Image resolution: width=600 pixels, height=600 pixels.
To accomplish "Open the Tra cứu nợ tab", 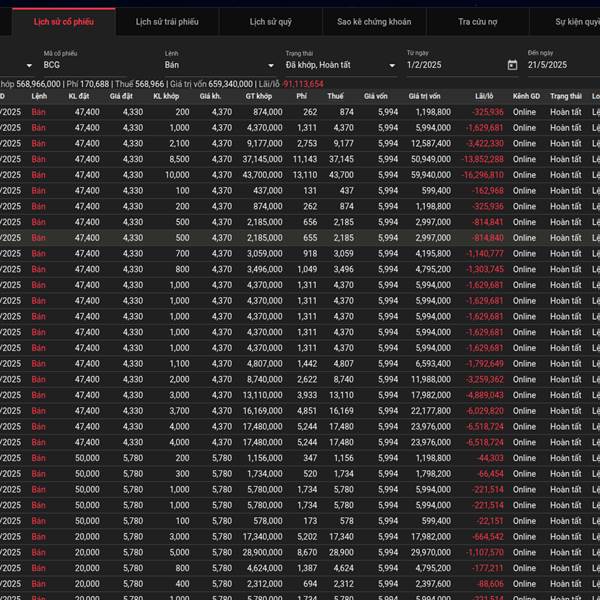I will tap(478, 22).
